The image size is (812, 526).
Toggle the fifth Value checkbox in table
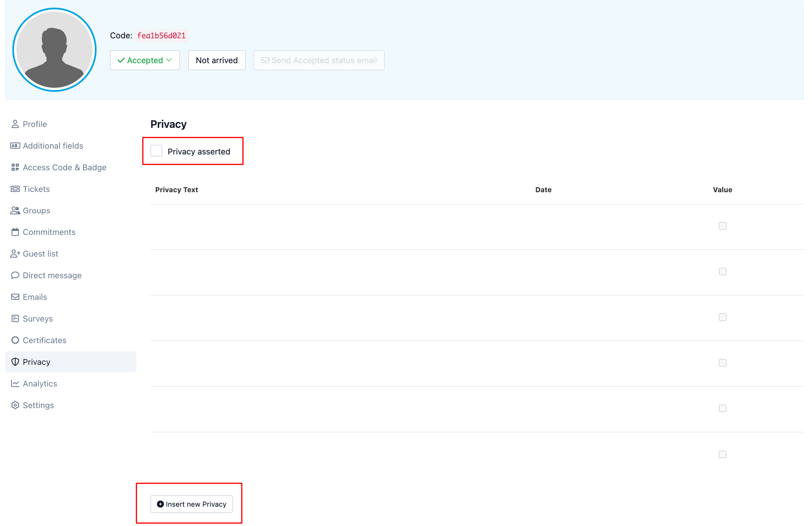[723, 409]
